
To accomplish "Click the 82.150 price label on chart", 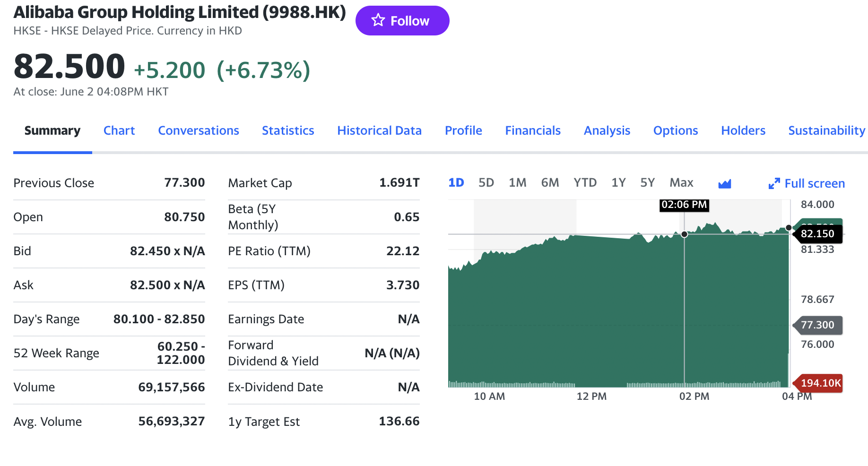I will click(817, 233).
